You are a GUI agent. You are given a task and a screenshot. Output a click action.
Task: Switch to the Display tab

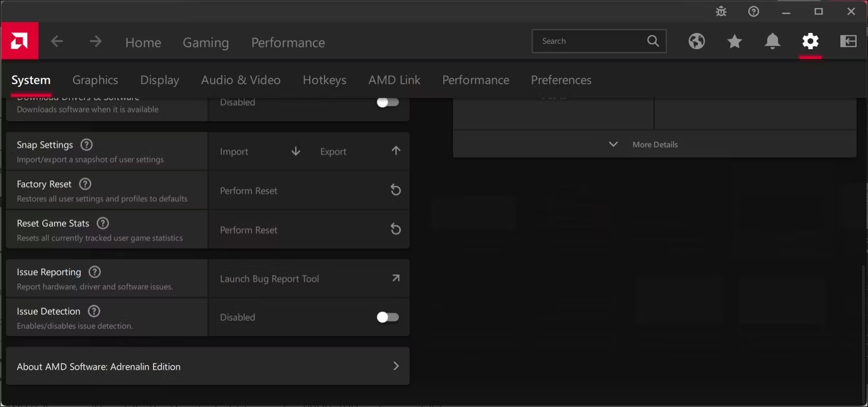tap(160, 80)
